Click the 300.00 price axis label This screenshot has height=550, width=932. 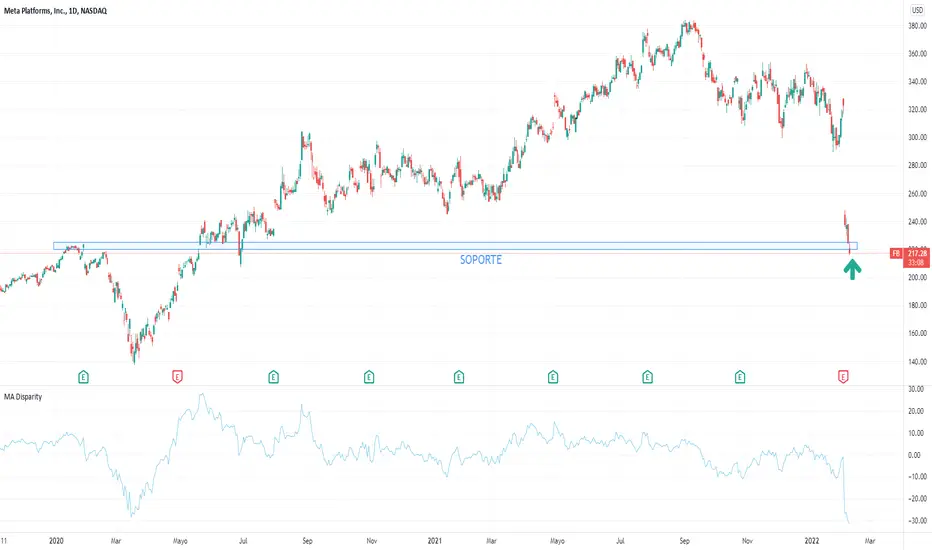[x=917, y=137]
